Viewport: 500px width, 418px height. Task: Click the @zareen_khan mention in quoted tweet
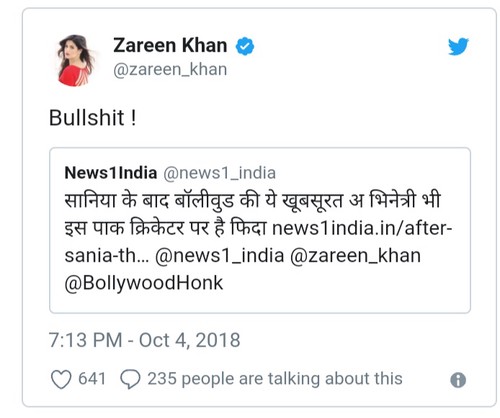coord(355,256)
